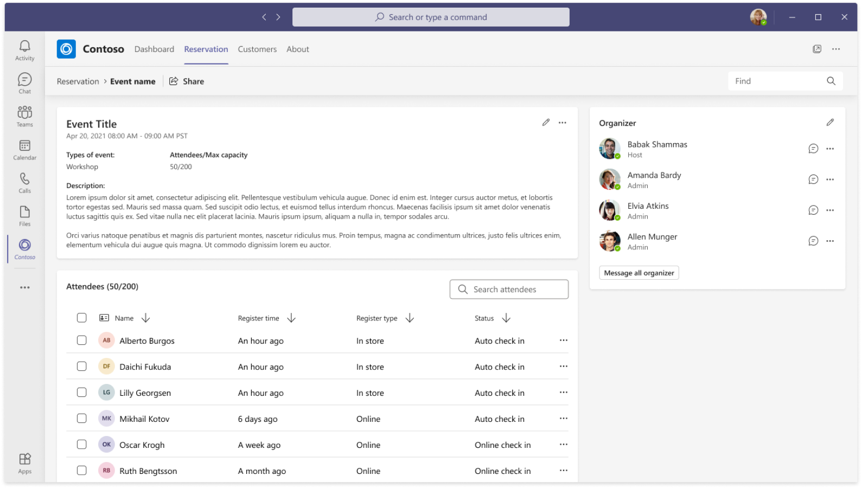Sort attendees by Status arrow

point(506,318)
